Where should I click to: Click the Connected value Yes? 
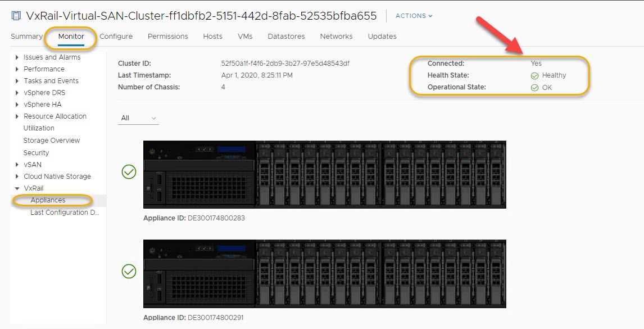click(536, 64)
